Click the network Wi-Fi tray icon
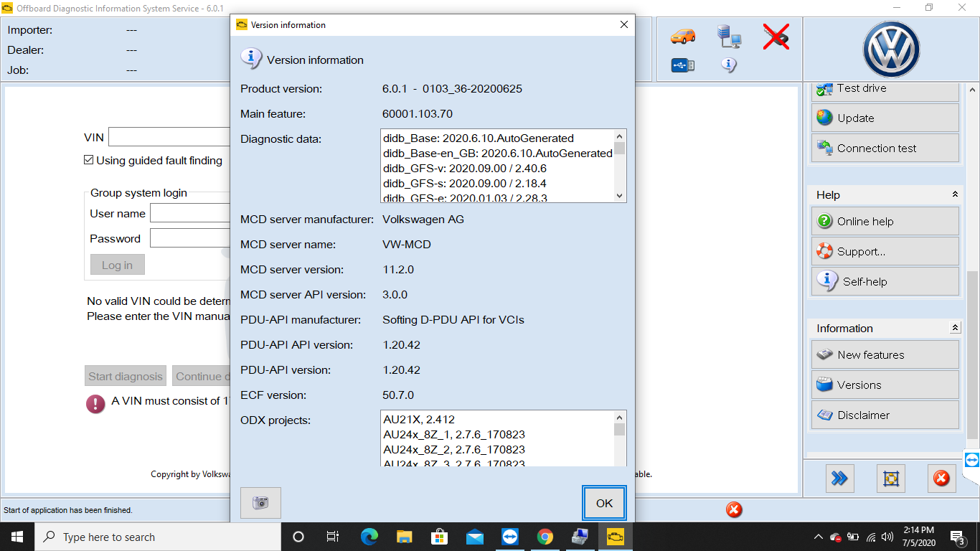This screenshot has height=551, width=980. (x=871, y=537)
